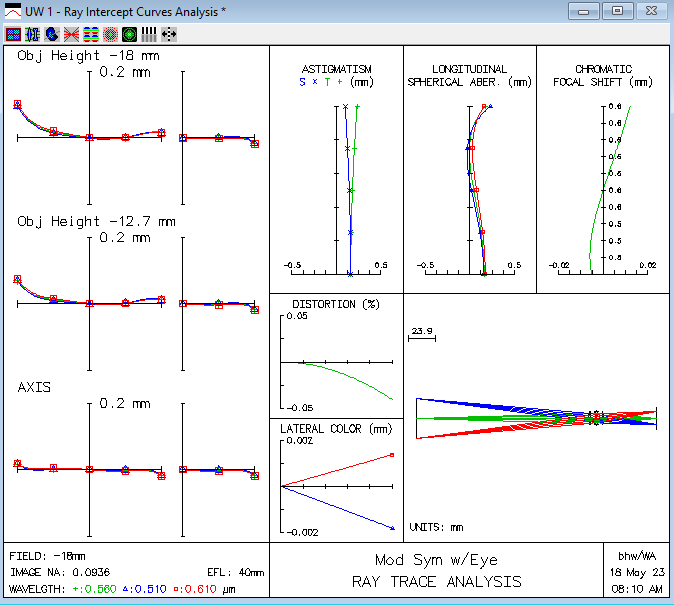Click the blue 0.510 wavelength value
Image resolution: width=674 pixels, height=605 pixels.
click(x=144, y=589)
